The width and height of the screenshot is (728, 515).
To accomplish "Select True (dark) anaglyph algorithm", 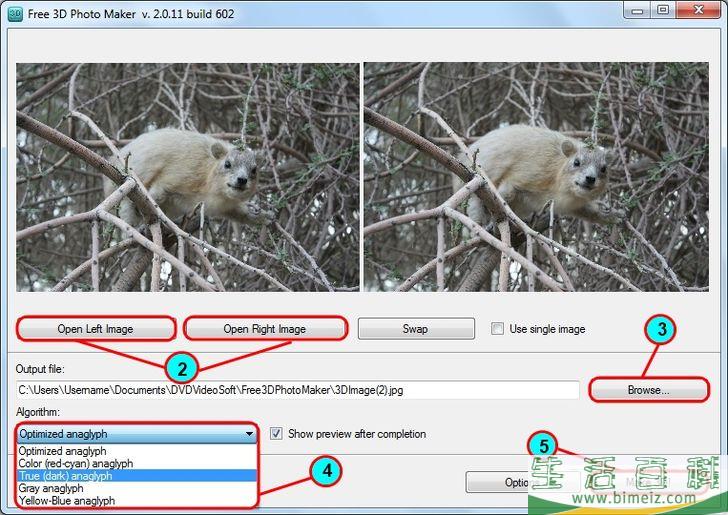I will [66, 476].
